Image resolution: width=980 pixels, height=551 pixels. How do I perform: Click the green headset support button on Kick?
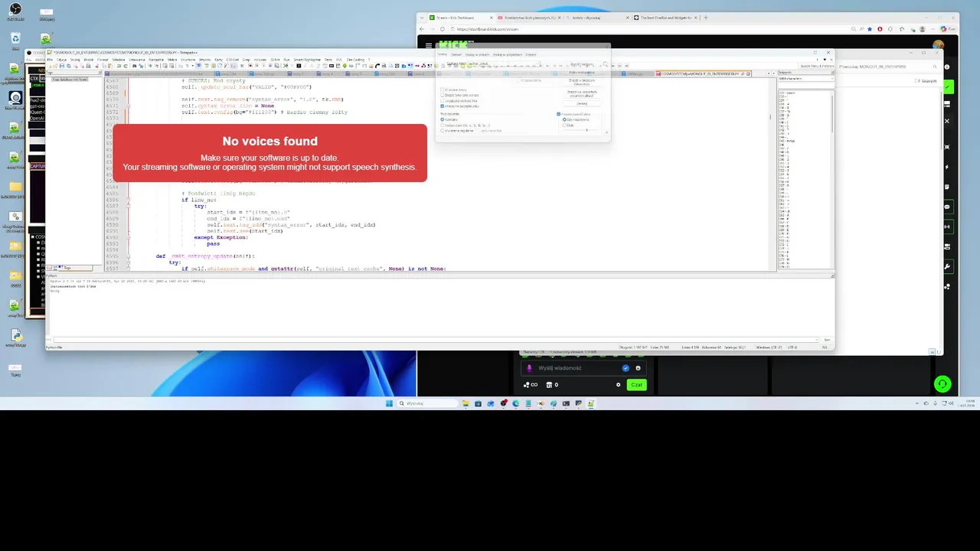[x=942, y=383]
